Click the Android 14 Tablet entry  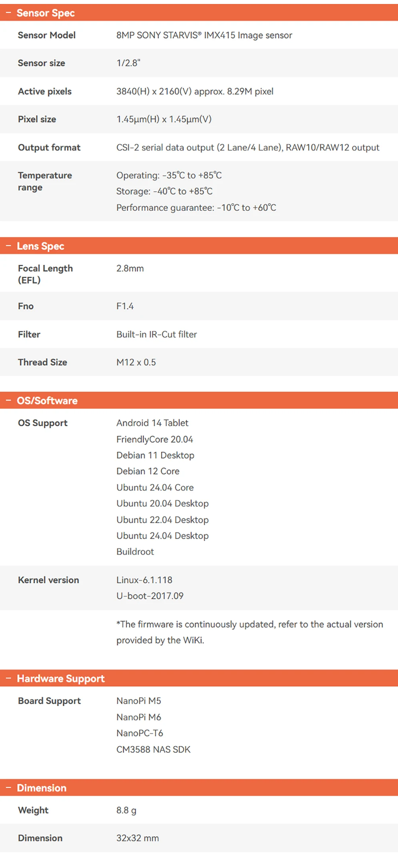click(152, 423)
